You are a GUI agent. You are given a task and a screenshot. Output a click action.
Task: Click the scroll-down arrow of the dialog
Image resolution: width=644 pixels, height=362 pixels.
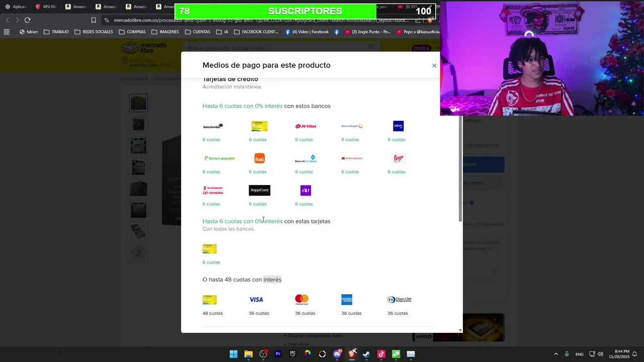[460, 330]
